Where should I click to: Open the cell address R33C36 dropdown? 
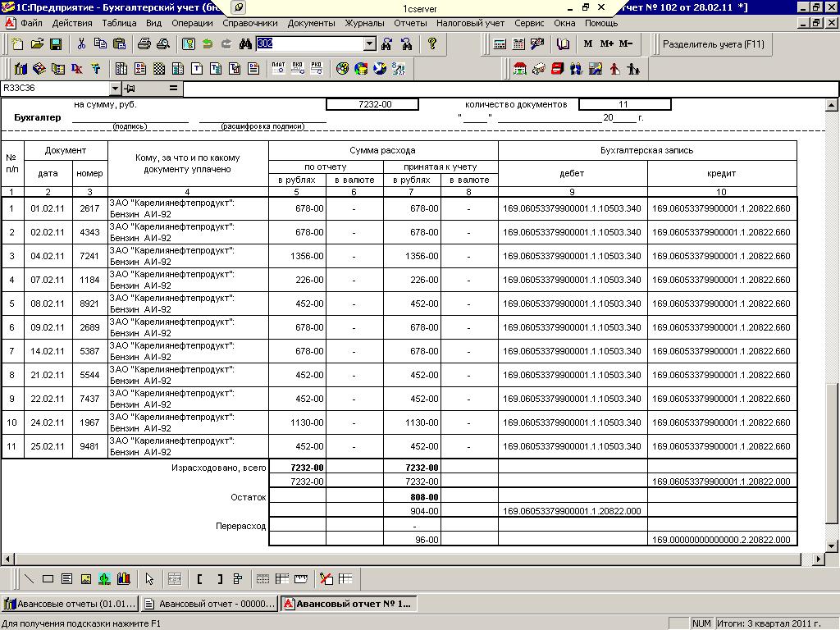coord(115,89)
